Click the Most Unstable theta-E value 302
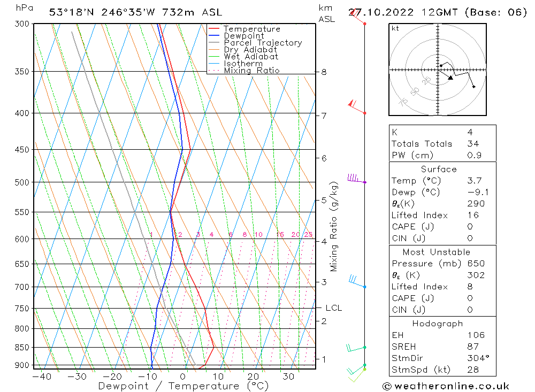Image resolution: width=535 pixels, height=392 pixels. click(x=476, y=275)
